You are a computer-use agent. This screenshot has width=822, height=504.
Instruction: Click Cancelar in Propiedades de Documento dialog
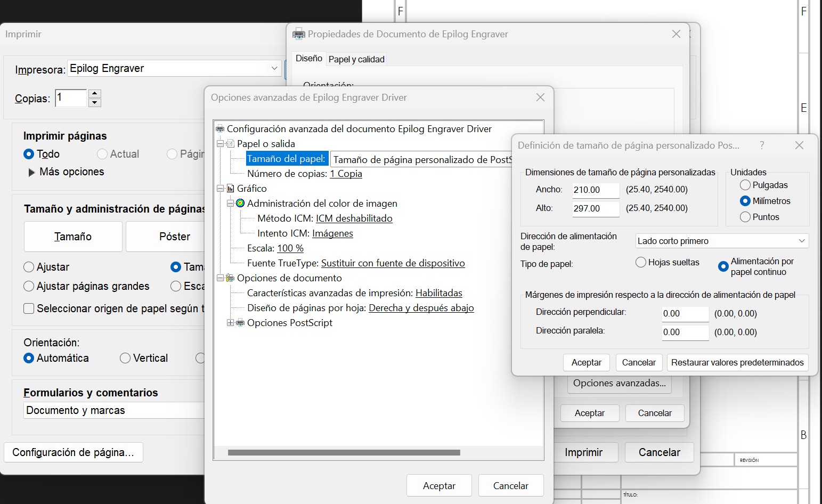pos(655,413)
